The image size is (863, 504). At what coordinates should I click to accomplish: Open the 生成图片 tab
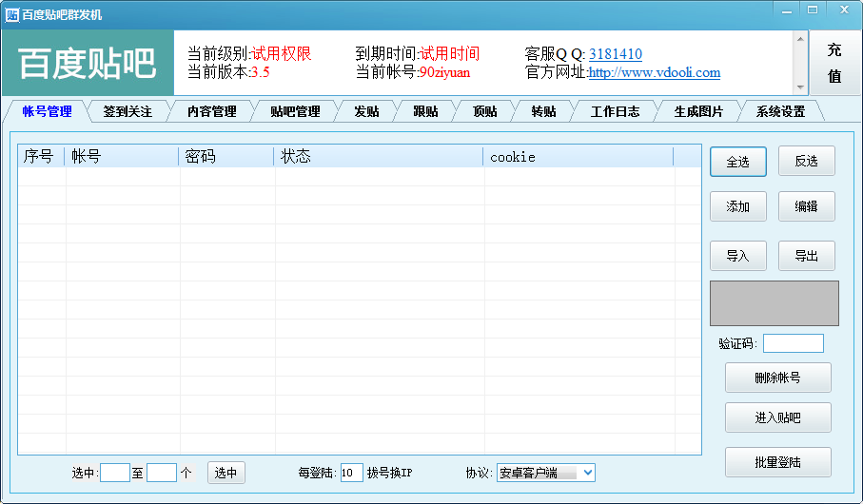[x=698, y=111]
